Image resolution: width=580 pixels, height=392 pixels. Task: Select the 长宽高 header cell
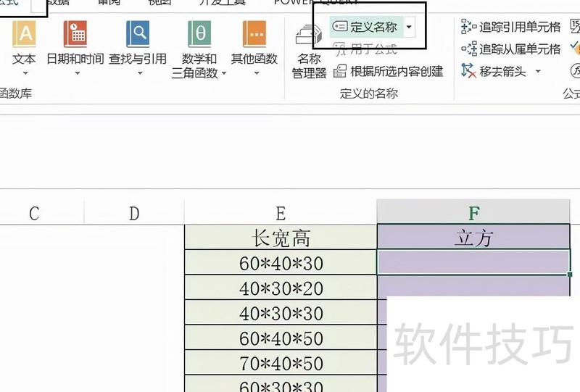281,238
